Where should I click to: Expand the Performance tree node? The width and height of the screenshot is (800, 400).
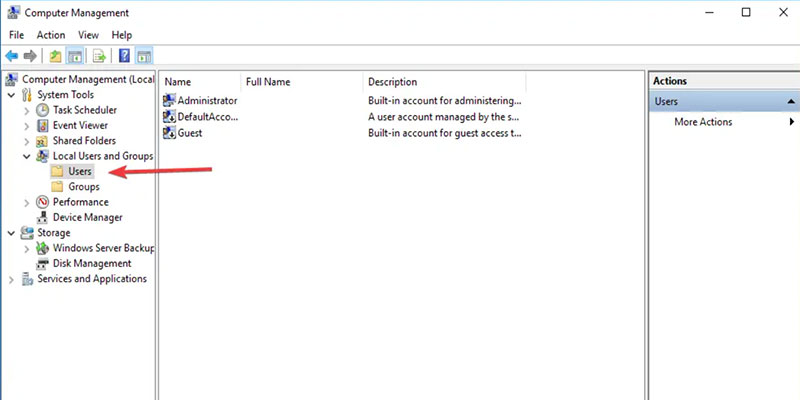(27, 202)
